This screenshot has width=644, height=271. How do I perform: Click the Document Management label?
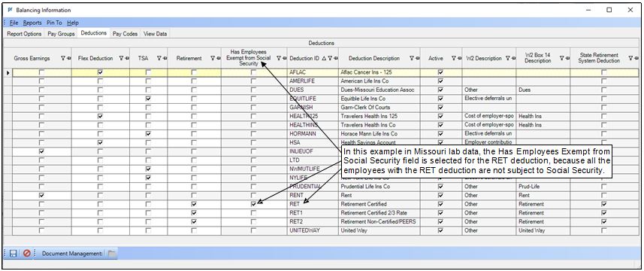72,254
